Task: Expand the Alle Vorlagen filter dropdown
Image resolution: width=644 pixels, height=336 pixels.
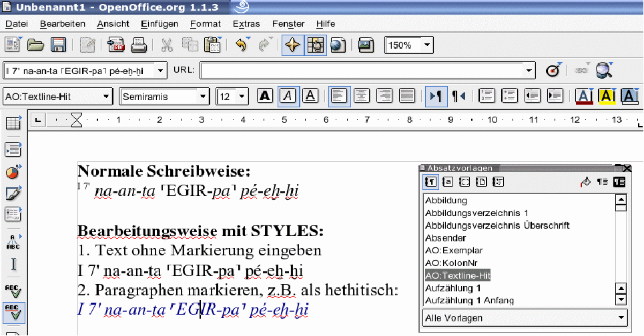Action: tap(621, 318)
